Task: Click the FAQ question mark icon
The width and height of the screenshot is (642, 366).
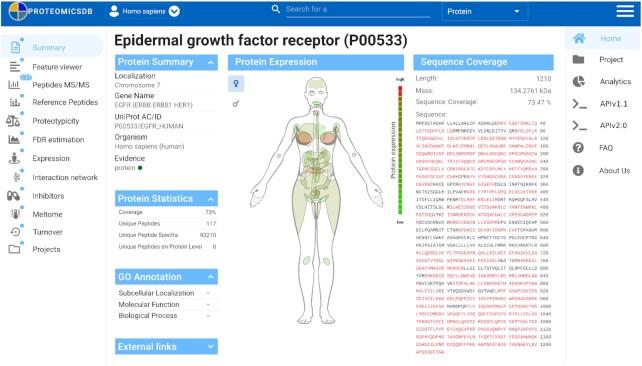Action: click(578, 147)
